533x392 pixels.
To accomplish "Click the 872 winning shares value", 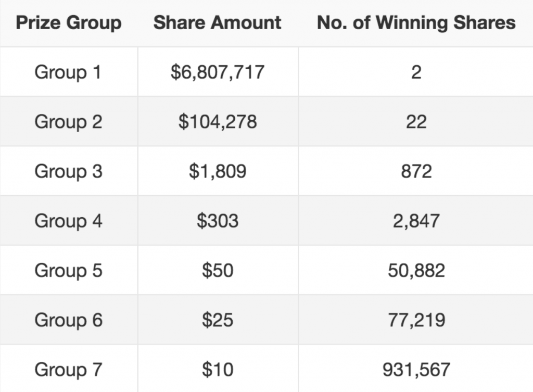I will pyautogui.click(x=416, y=171).
